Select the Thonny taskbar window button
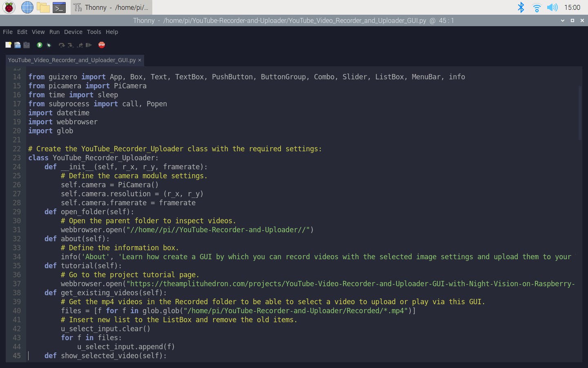The height and width of the screenshot is (368, 588). (x=111, y=7)
